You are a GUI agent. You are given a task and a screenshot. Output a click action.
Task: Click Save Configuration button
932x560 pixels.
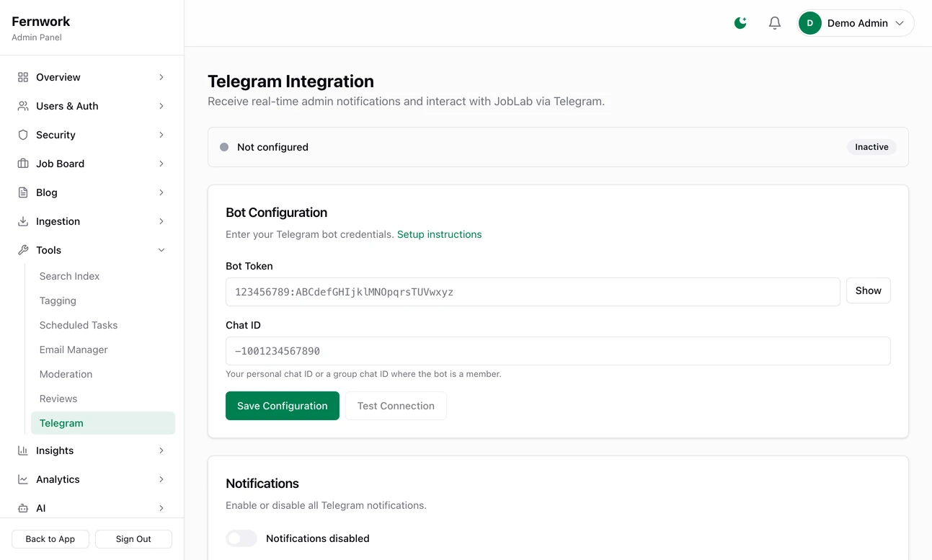click(283, 406)
